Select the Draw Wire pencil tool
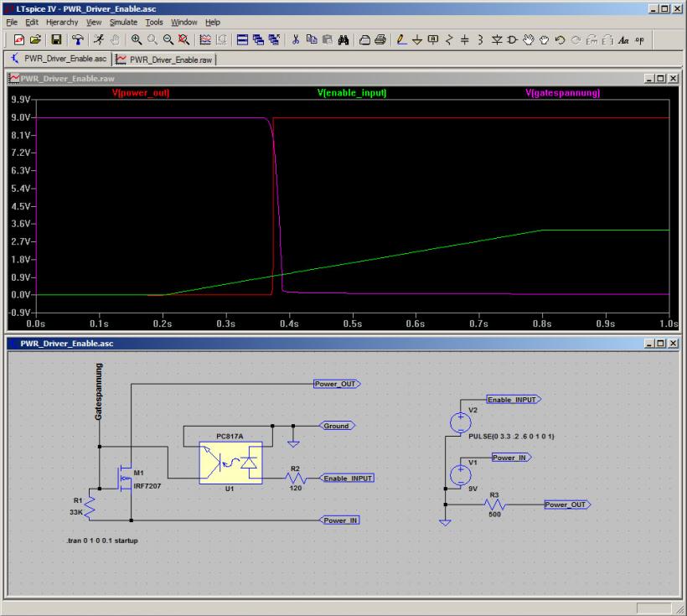Viewport: 687px width, 616px height. (x=403, y=39)
